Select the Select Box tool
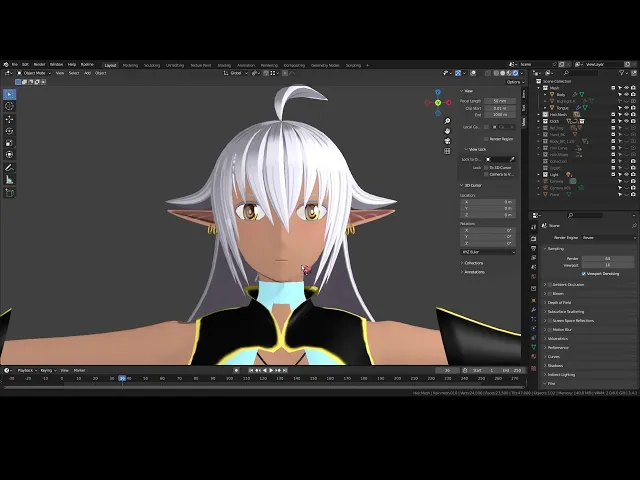Viewport: 640px width, 480px height. tap(9, 95)
